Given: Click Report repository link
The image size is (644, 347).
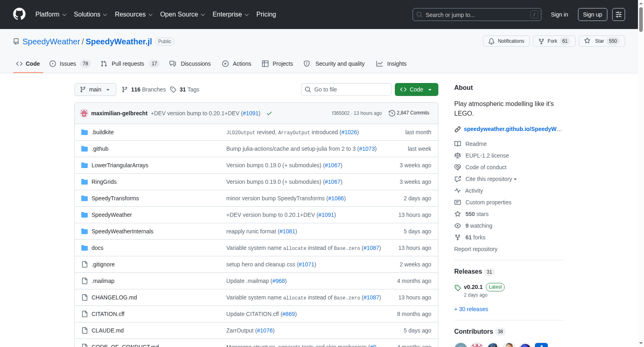Looking at the screenshot, I should pos(476,249).
